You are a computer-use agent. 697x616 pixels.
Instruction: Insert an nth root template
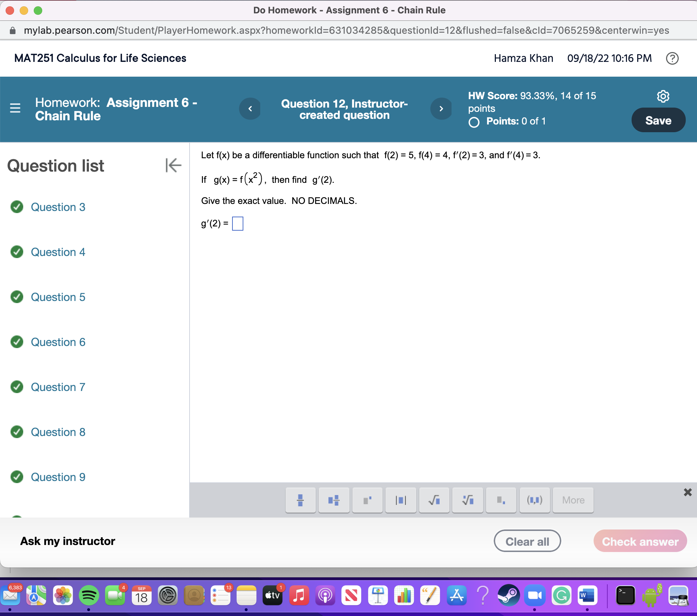tap(467, 500)
